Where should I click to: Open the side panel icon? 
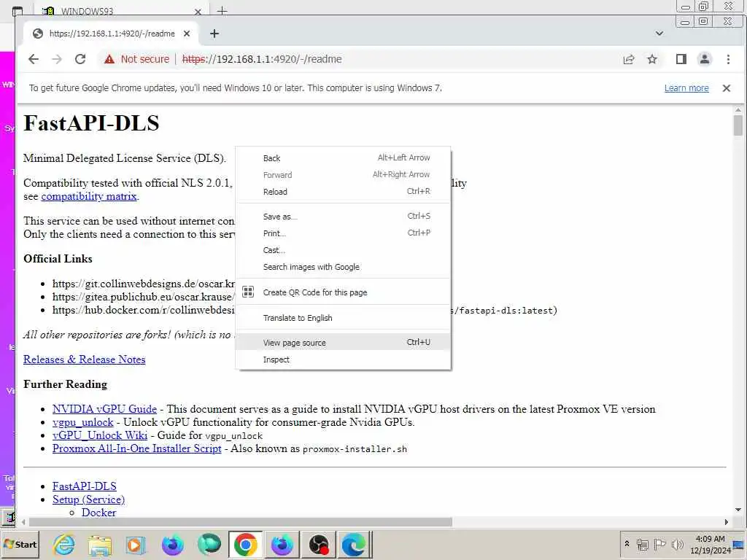click(681, 59)
